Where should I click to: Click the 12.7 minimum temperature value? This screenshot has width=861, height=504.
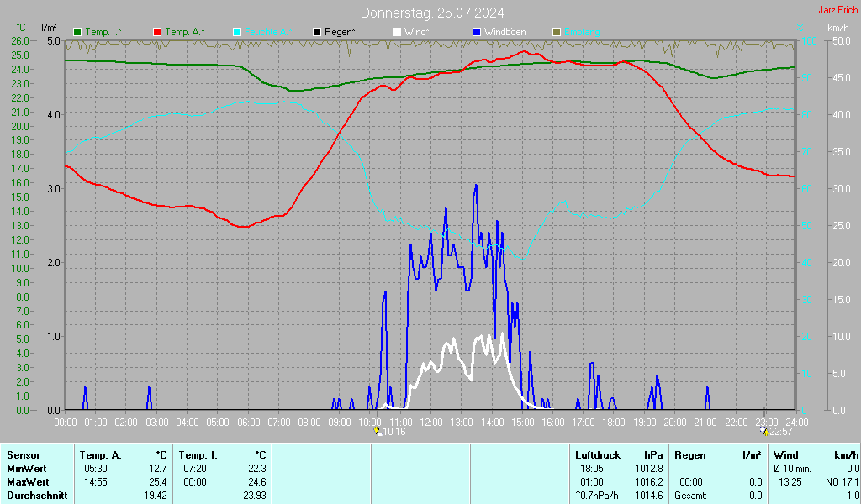tap(157, 469)
